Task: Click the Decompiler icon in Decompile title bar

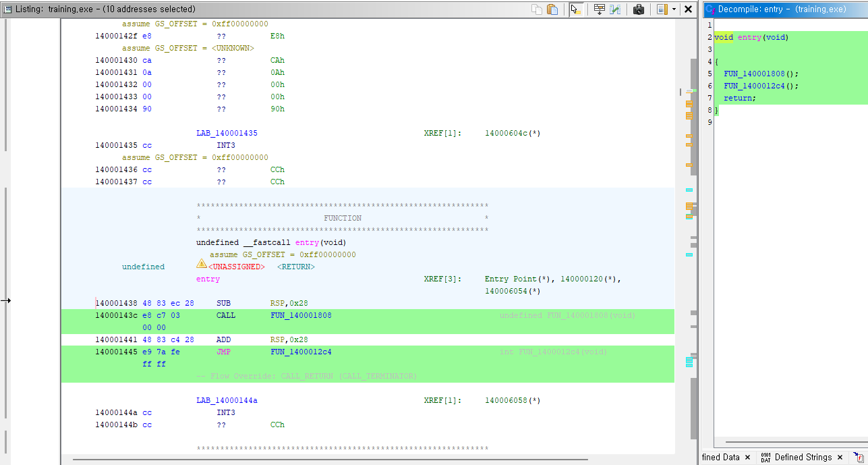Action: (709, 9)
